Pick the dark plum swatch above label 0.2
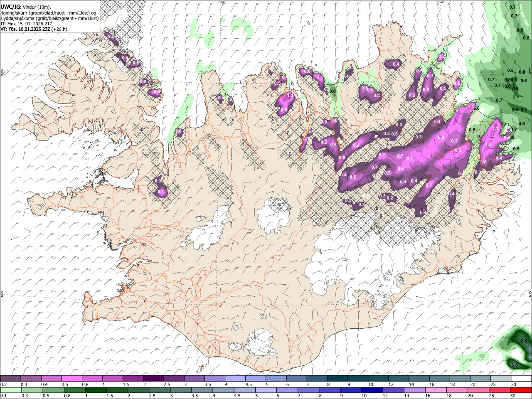The height and width of the screenshot is (399, 532). point(10,379)
